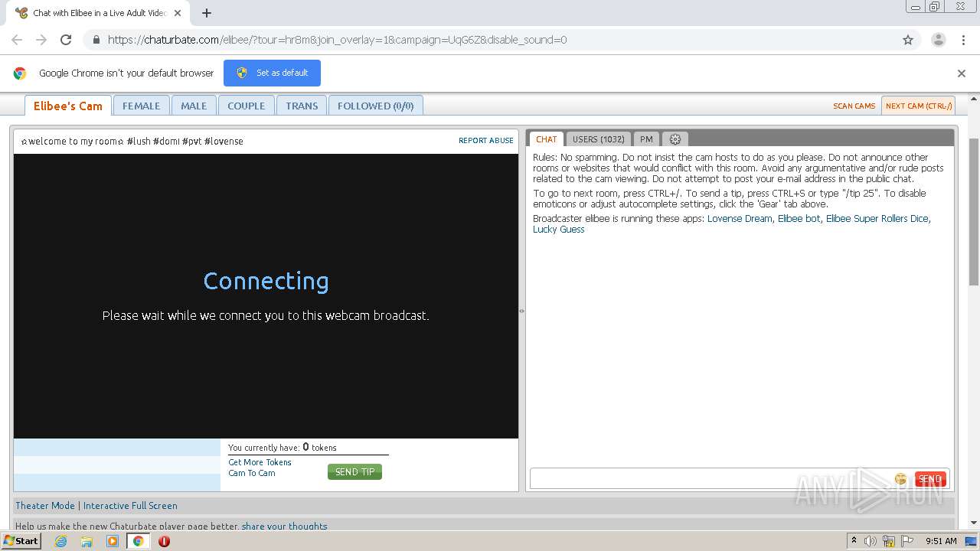This screenshot has width=980, height=551.
Task: Open the file explorer folder taskbar icon
Action: tap(87, 541)
